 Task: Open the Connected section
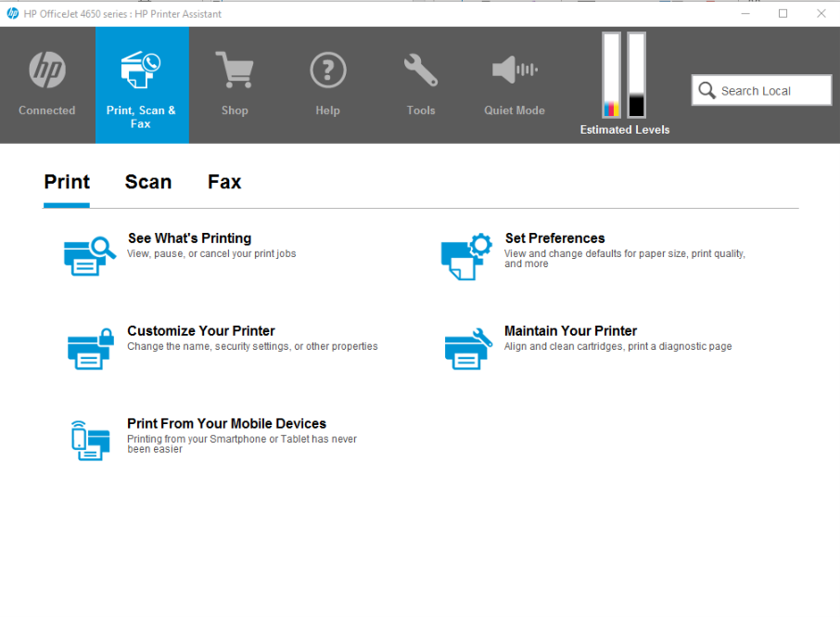(46, 84)
